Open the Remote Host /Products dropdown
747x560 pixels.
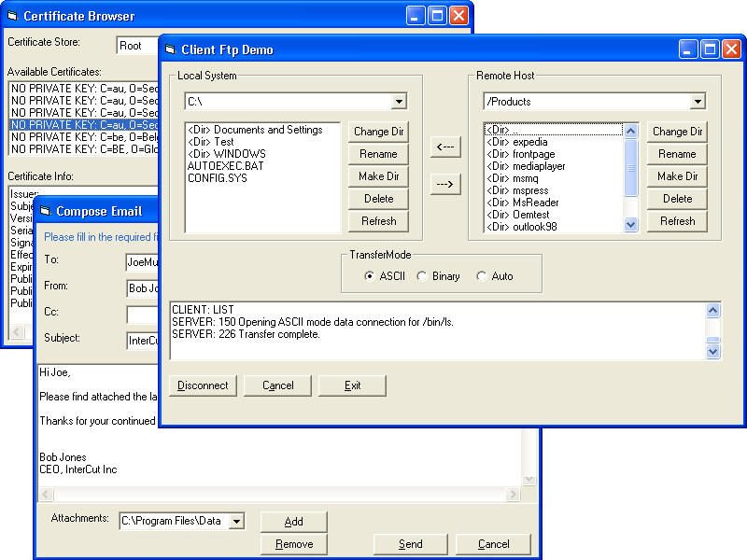tap(697, 101)
